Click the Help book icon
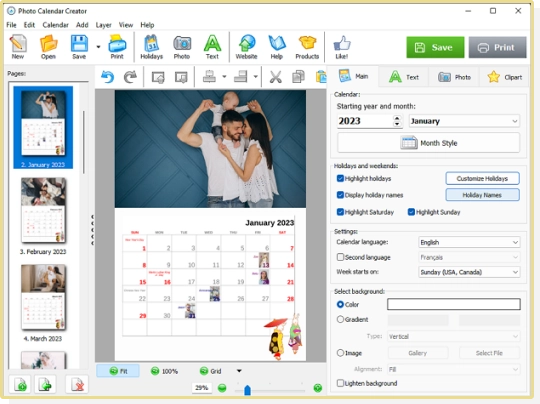The image size is (540, 404). click(x=277, y=47)
